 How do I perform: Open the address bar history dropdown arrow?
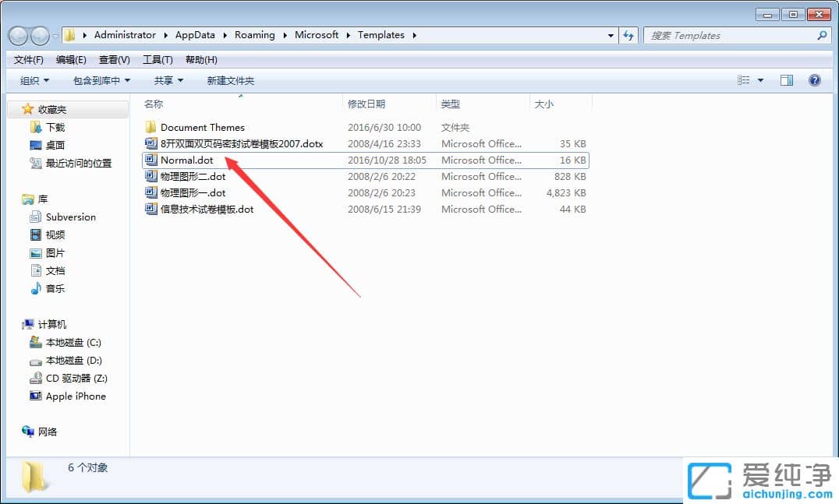coord(611,35)
